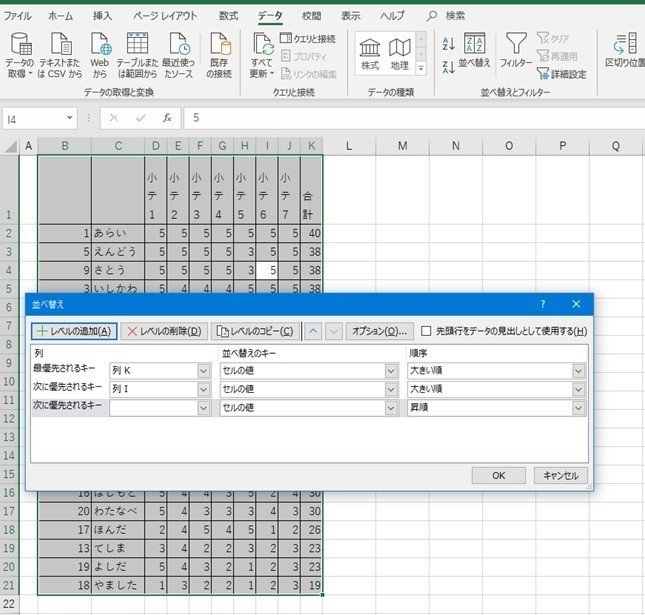Open オプション(O)... button
The height and width of the screenshot is (615, 645).
pyautogui.click(x=379, y=331)
